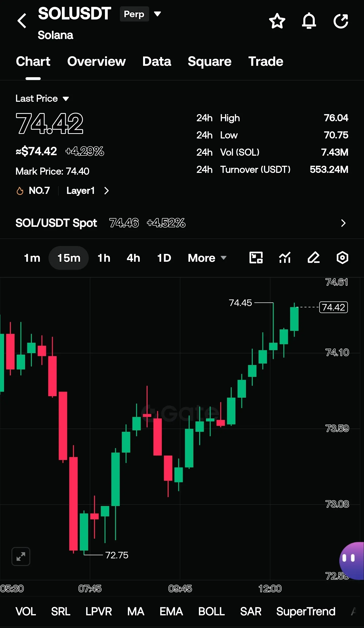Tap the 07:45 time axis label
Image resolution: width=364 pixels, height=628 pixels.
pyautogui.click(x=90, y=589)
